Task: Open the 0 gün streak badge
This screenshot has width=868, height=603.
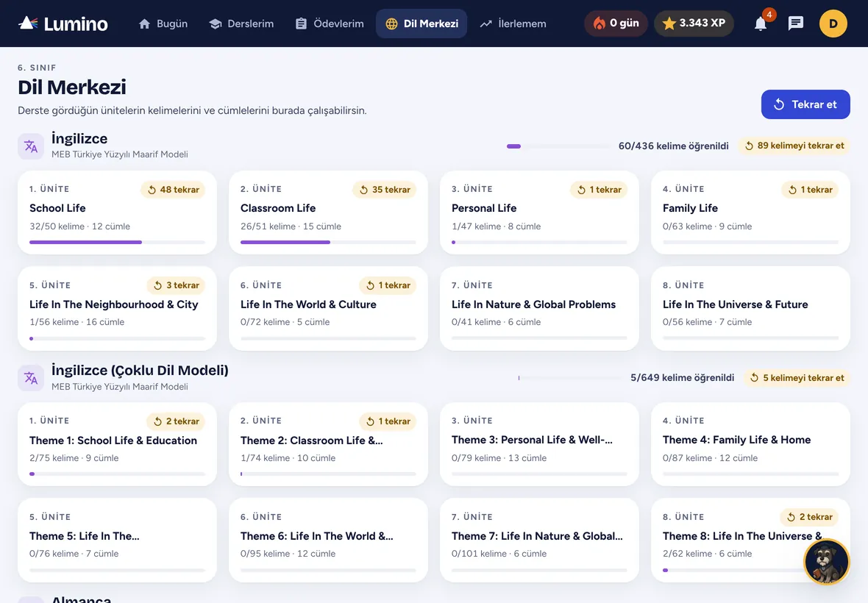Action: 616,24
